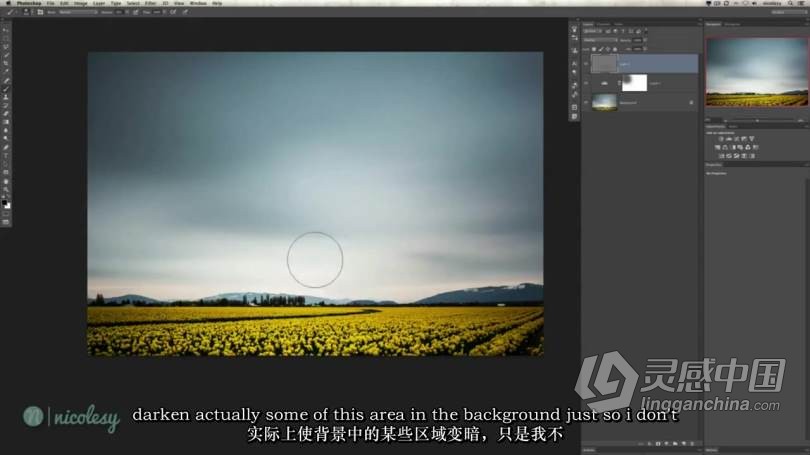
Task: Open Spotlight search in menu bar
Action: (790, 3)
